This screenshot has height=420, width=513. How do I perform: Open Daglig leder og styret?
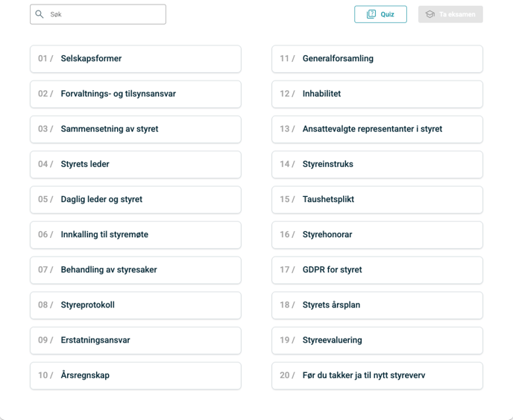[x=135, y=199]
